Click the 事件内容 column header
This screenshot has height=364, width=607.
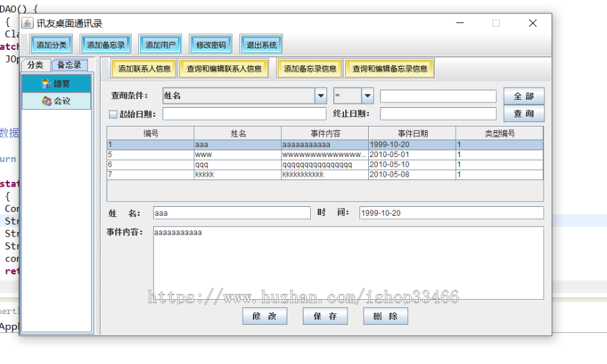(x=325, y=133)
